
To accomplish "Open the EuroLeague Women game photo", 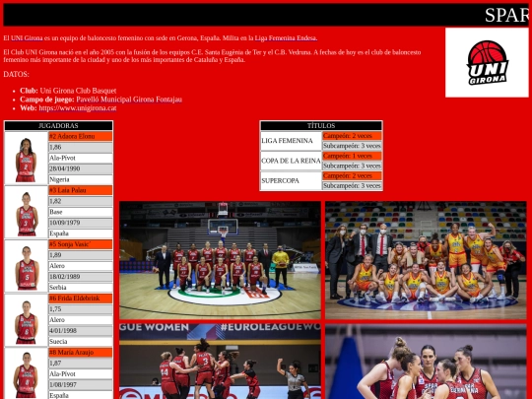I will (220, 362).
